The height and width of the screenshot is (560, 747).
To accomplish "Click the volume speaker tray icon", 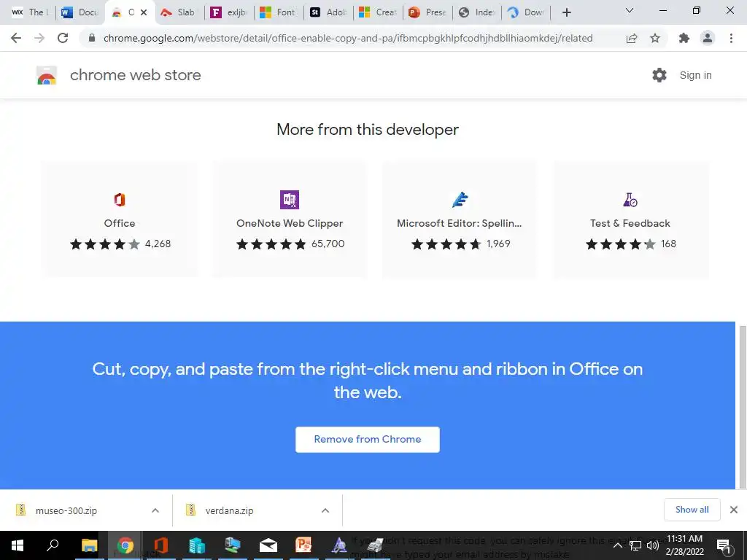I will (x=653, y=545).
